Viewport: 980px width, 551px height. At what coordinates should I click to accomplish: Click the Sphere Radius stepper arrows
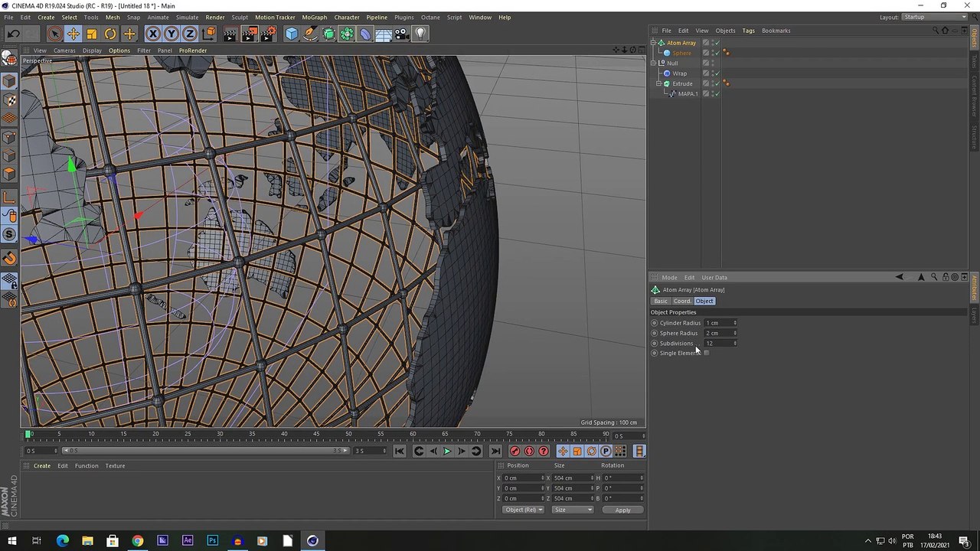click(735, 333)
